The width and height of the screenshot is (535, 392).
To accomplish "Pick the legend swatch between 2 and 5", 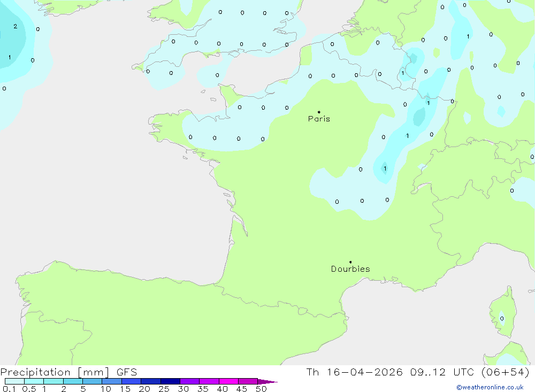I will point(73,381).
